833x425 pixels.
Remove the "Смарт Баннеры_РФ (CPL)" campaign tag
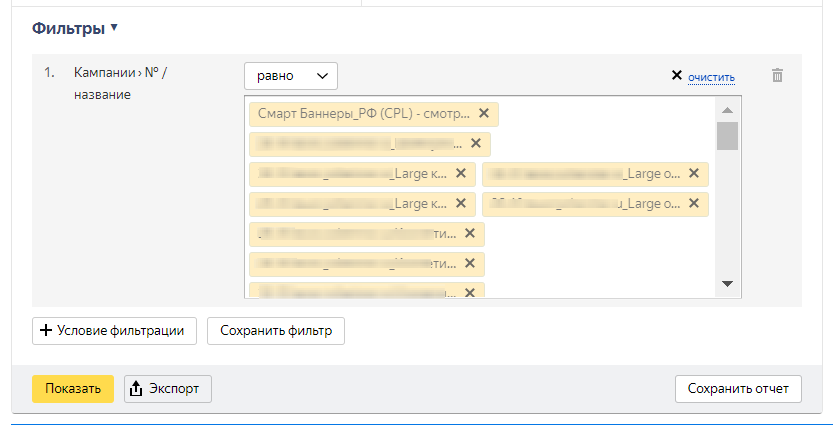484,114
